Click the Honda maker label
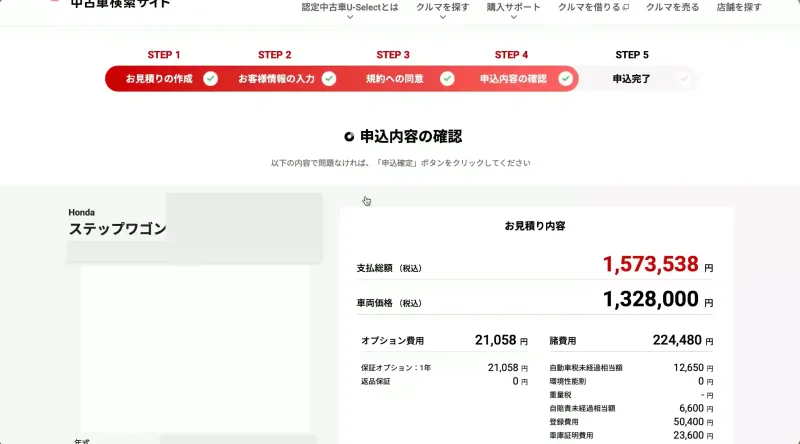This screenshot has width=800, height=444. (x=82, y=212)
